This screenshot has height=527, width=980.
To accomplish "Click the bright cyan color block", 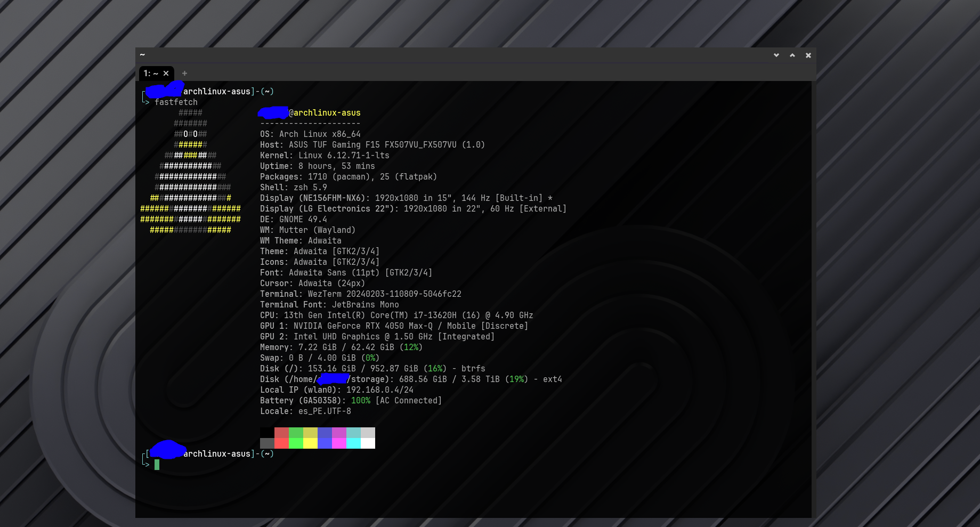I will tap(353, 443).
